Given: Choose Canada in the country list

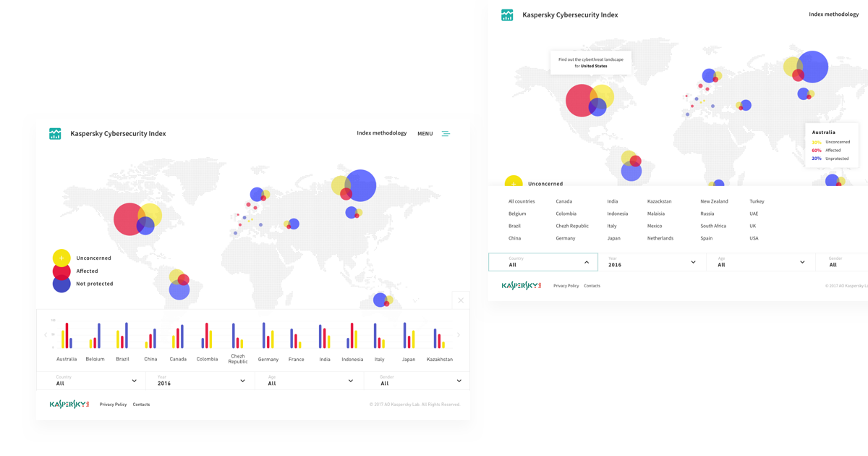Looking at the screenshot, I should point(564,201).
